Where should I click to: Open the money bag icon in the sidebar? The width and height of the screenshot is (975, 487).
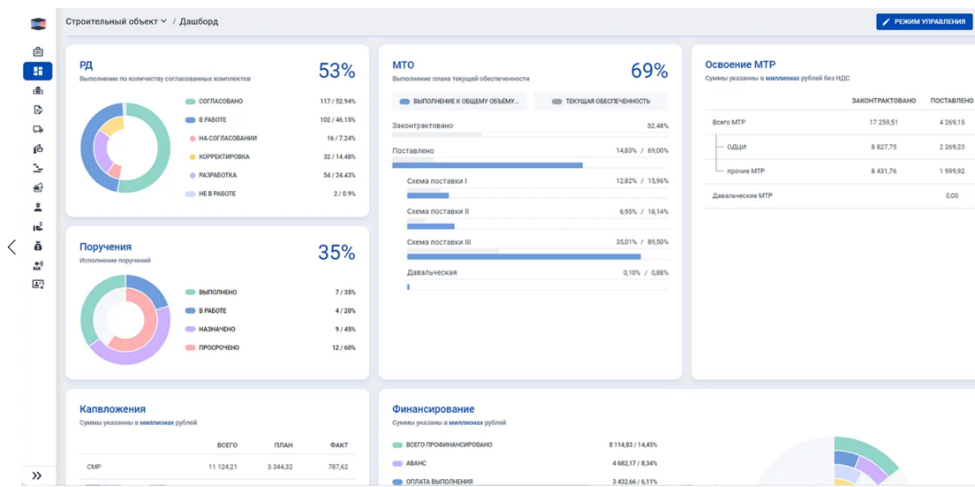click(38, 246)
